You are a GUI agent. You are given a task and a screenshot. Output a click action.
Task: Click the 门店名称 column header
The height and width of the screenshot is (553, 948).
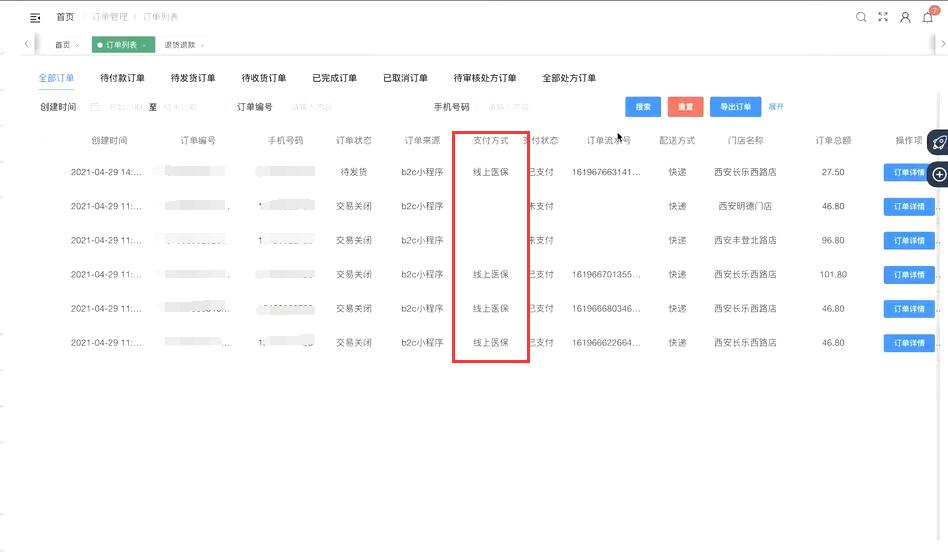click(x=745, y=141)
